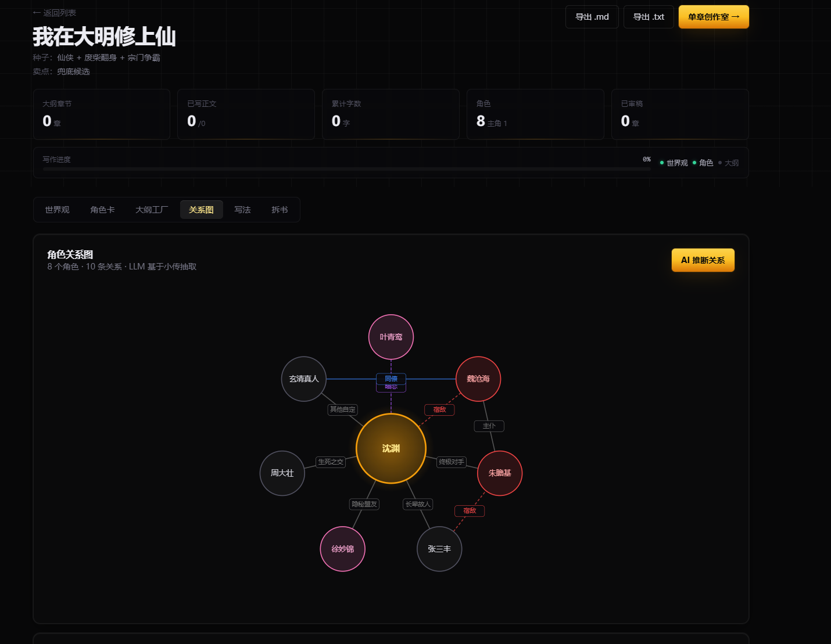The width and height of the screenshot is (831, 644).
Task: Click the 已审稿 stat card
Action: [680, 114]
